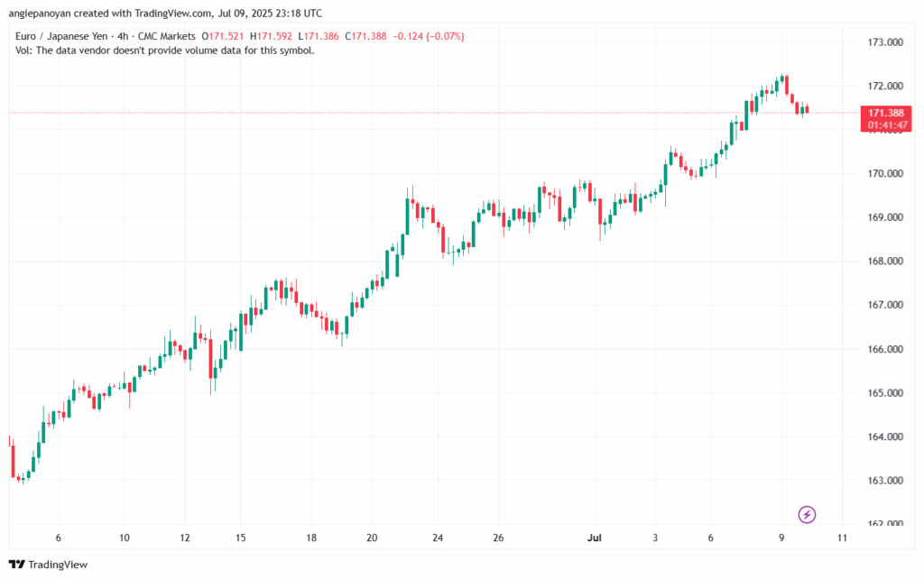Click the TradingView logo in bottom-left corner
Viewport: 924px width, 579px height.
coord(50,565)
